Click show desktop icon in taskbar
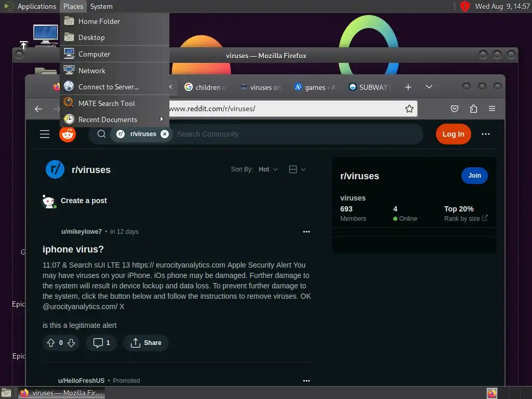The width and height of the screenshot is (532, 399). (6, 393)
